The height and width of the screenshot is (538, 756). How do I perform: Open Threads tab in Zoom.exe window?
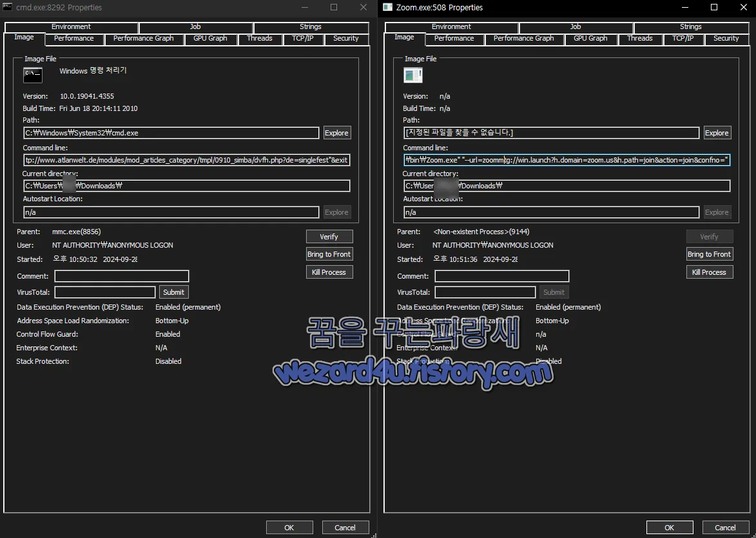(x=640, y=39)
